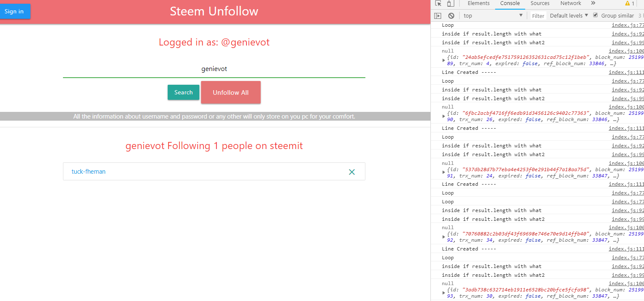Show more DevTools tabs chevron

tap(593, 3)
